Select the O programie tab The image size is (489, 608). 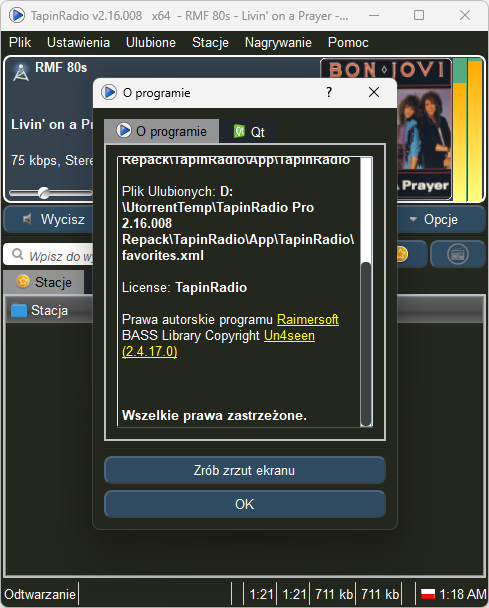click(x=162, y=131)
